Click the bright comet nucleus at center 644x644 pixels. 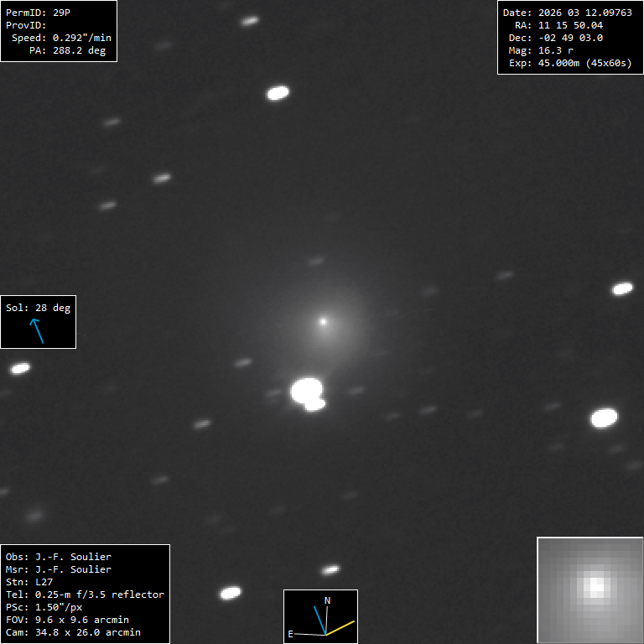323,321
